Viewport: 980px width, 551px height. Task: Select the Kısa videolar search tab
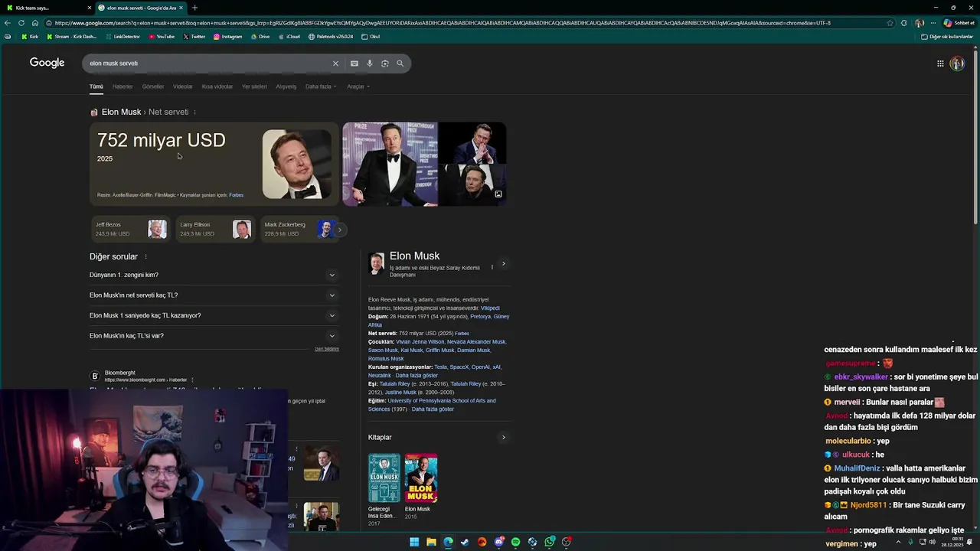(x=217, y=86)
